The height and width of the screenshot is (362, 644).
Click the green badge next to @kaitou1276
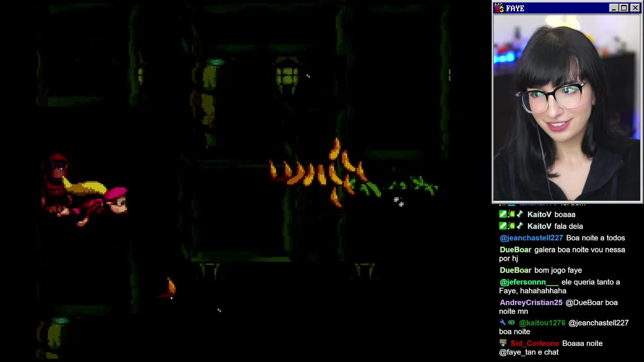(x=512, y=323)
